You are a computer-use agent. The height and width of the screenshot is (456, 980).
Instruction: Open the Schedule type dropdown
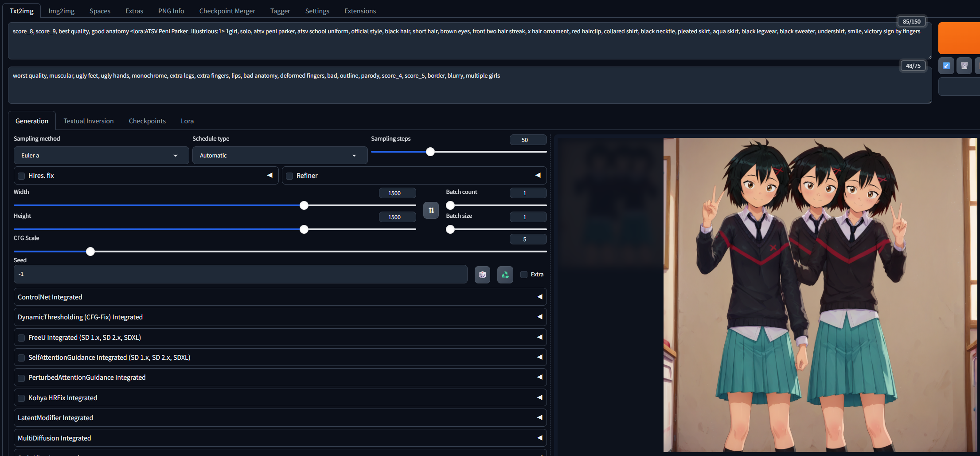(279, 155)
